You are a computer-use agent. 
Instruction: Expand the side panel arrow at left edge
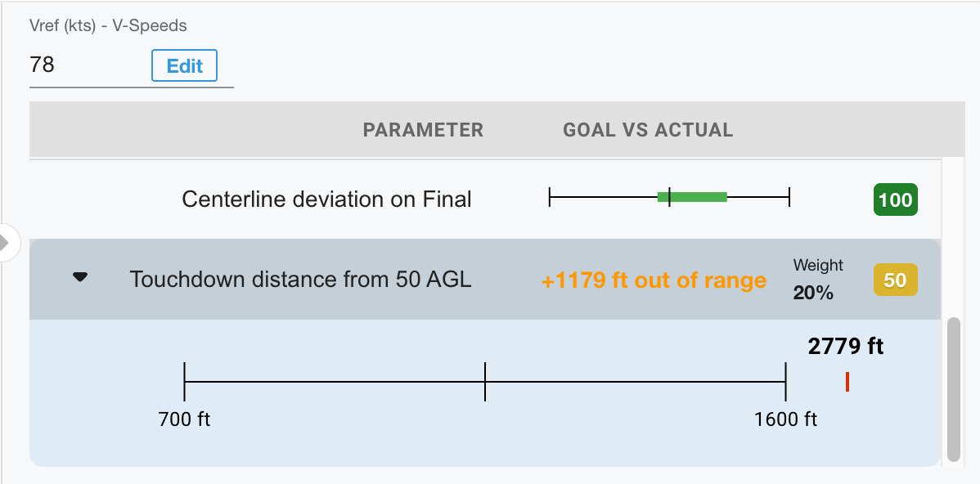pos(7,243)
